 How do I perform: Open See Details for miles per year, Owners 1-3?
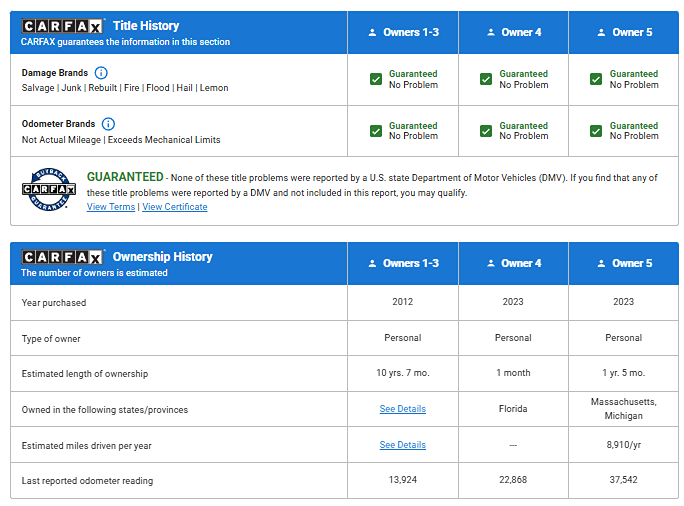[403, 444]
